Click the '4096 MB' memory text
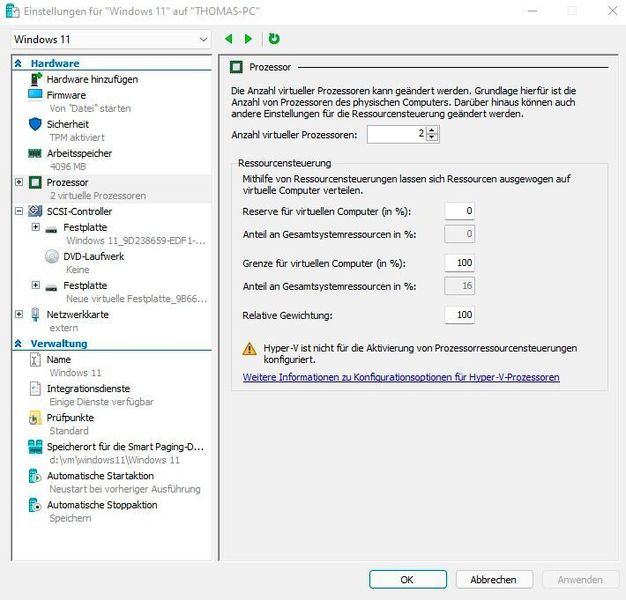Image resolution: width=626 pixels, height=600 pixels. [x=68, y=166]
